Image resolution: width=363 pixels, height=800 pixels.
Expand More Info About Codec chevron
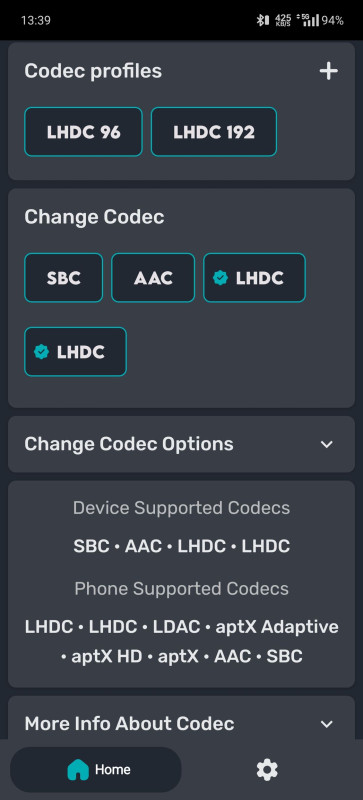tap(327, 724)
